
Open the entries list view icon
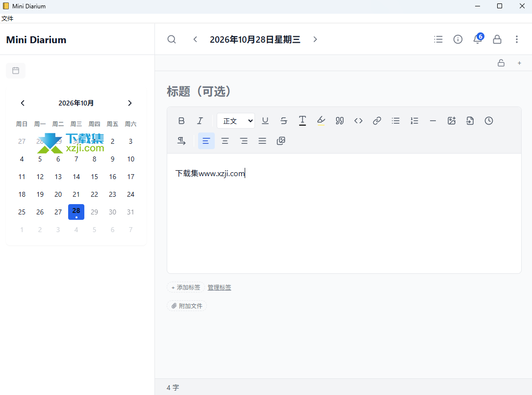(438, 39)
